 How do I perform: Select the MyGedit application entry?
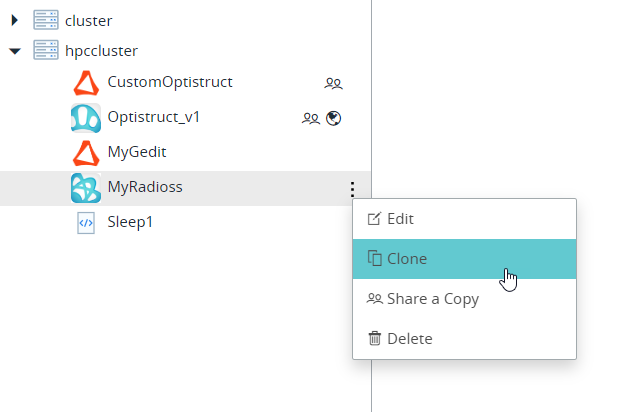tap(136, 153)
